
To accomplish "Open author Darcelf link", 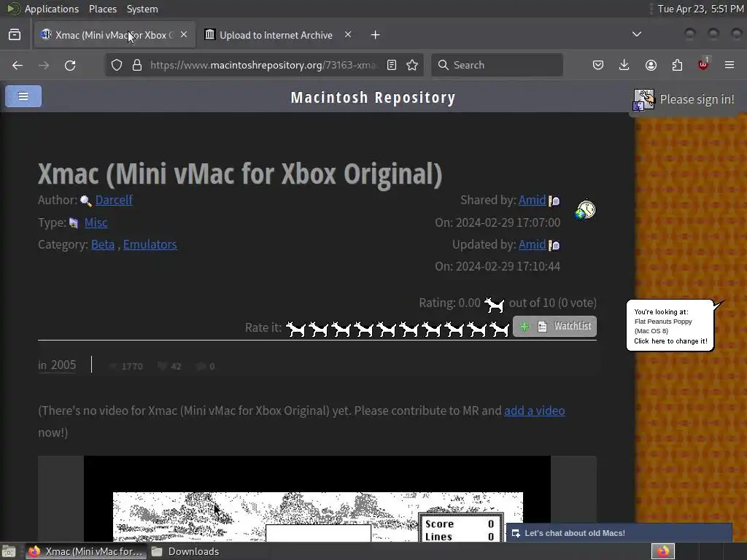I will pos(114,200).
